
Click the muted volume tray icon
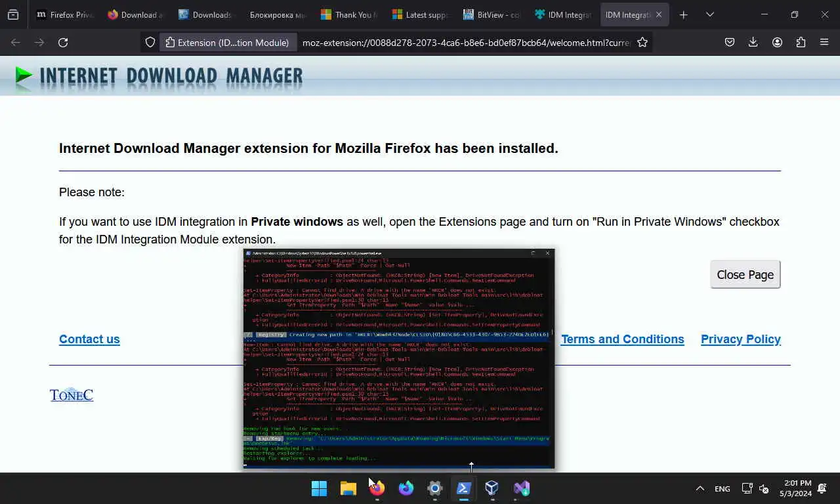(x=763, y=488)
